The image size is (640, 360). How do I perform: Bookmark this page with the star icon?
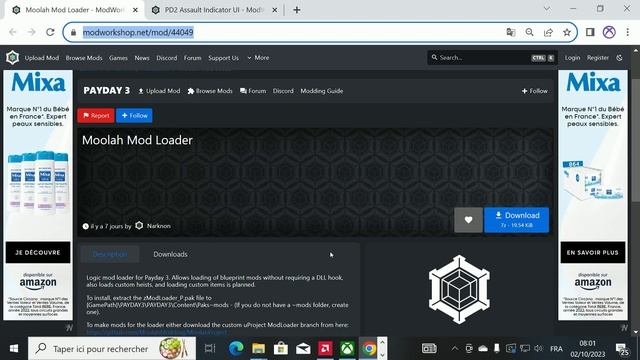point(567,32)
